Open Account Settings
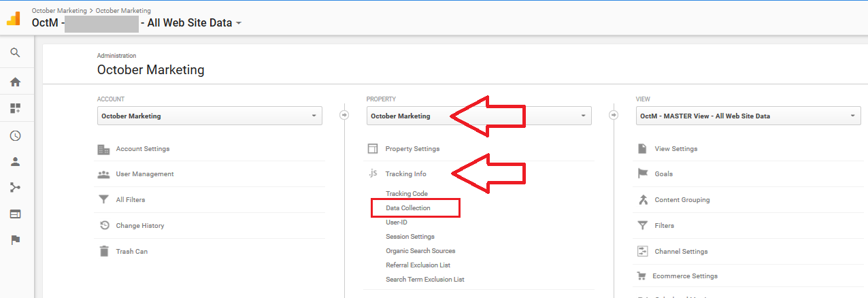Screen dimensions: 868x298 143,149
